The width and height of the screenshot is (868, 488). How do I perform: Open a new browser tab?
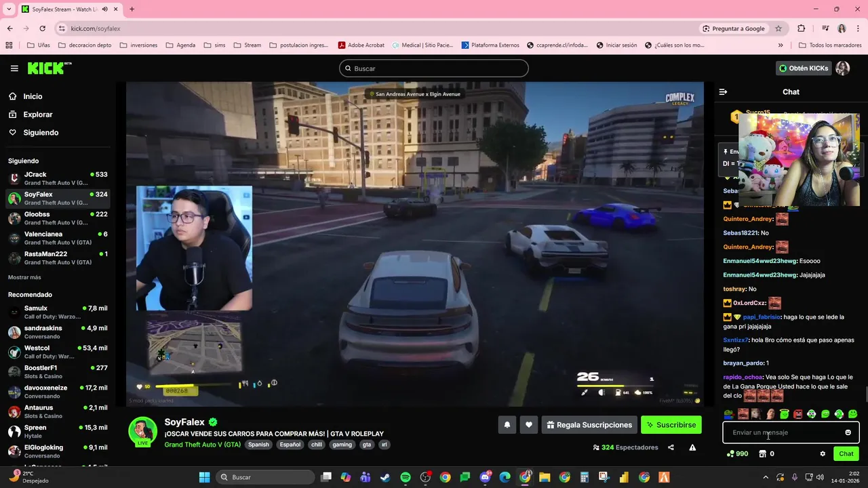pyautogui.click(x=132, y=9)
